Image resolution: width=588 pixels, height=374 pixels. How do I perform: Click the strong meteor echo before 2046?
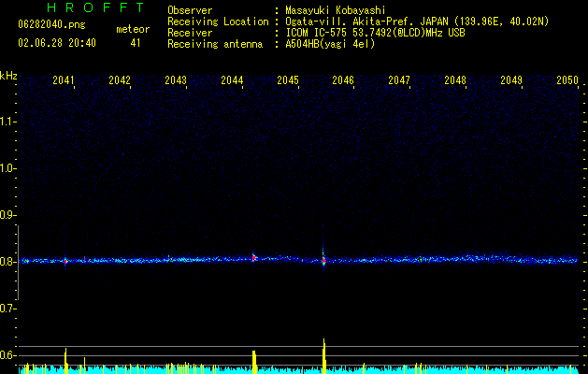pyautogui.click(x=323, y=257)
